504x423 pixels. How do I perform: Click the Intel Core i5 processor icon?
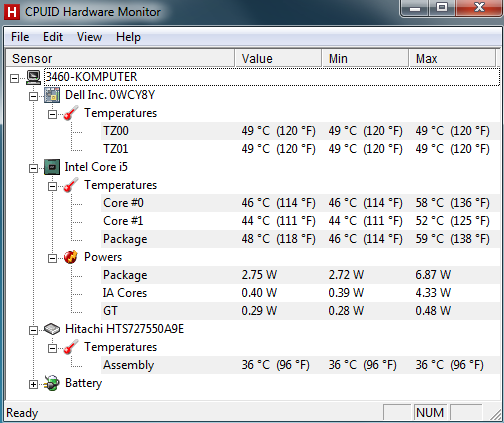click(x=52, y=167)
